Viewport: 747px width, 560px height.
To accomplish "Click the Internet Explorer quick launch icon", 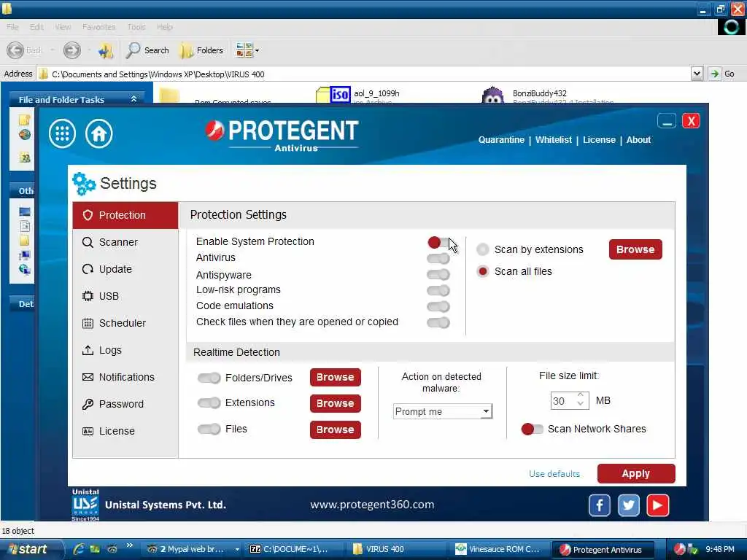I will (79, 549).
